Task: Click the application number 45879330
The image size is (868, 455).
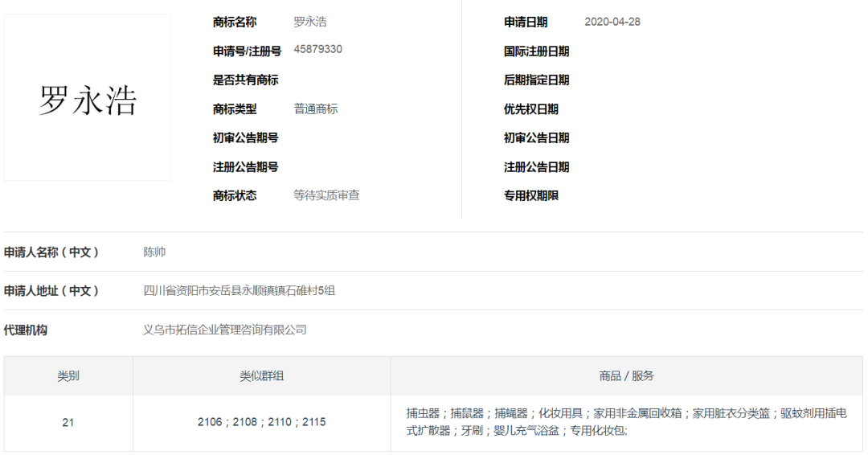Action: point(317,49)
